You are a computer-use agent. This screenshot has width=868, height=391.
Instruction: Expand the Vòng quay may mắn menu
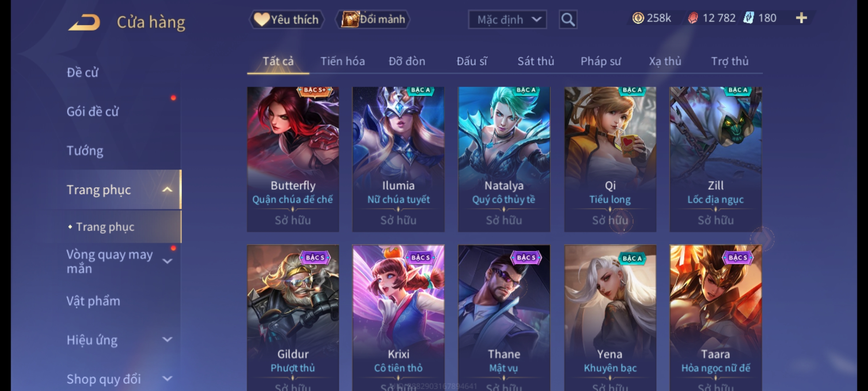coord(167,261)
